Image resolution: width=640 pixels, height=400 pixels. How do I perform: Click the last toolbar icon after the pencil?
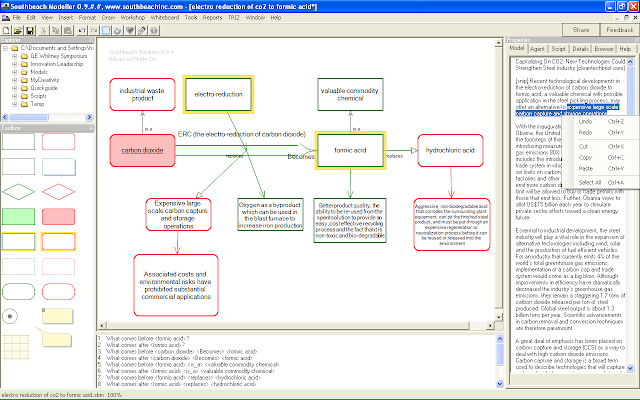point(154,31)
